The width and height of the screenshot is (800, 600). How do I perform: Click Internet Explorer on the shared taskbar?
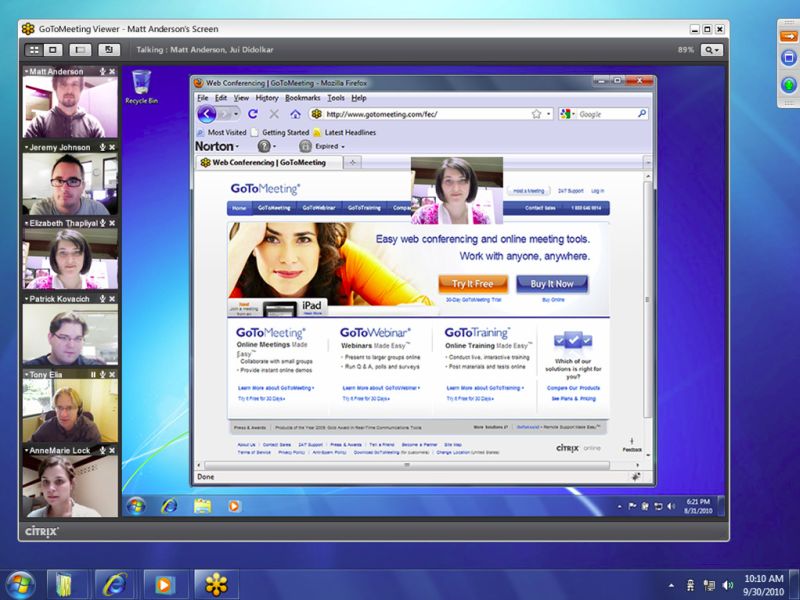tap(169, 506)
